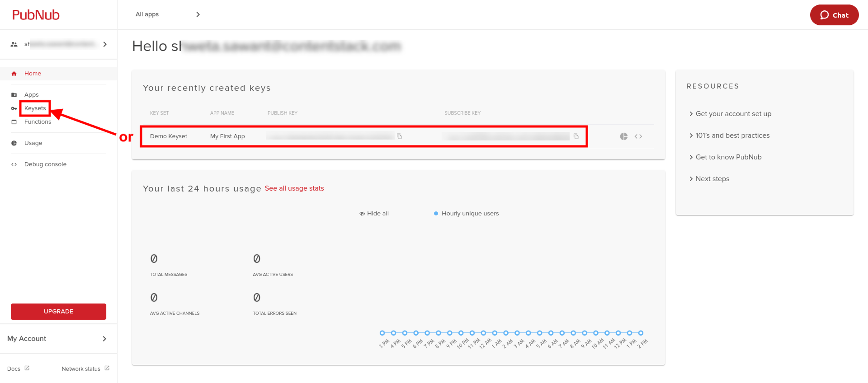Expand My Account chevron arrow

(x=104, y=339)
